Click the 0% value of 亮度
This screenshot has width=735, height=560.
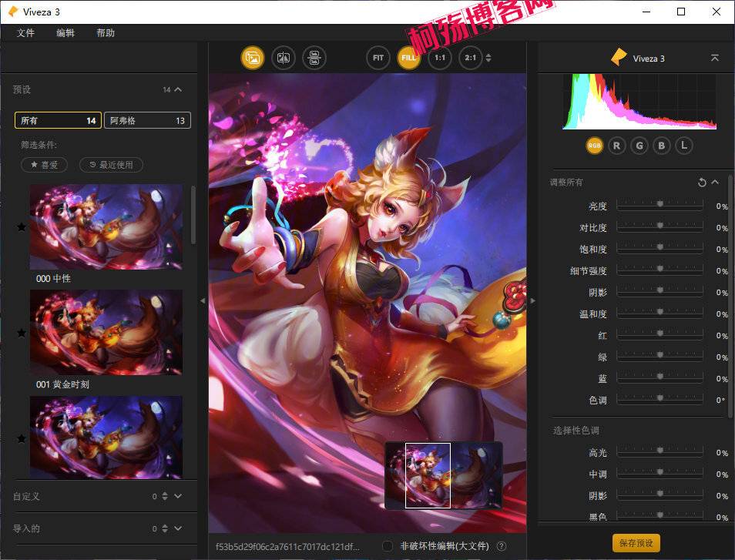(x=722, y=206)
